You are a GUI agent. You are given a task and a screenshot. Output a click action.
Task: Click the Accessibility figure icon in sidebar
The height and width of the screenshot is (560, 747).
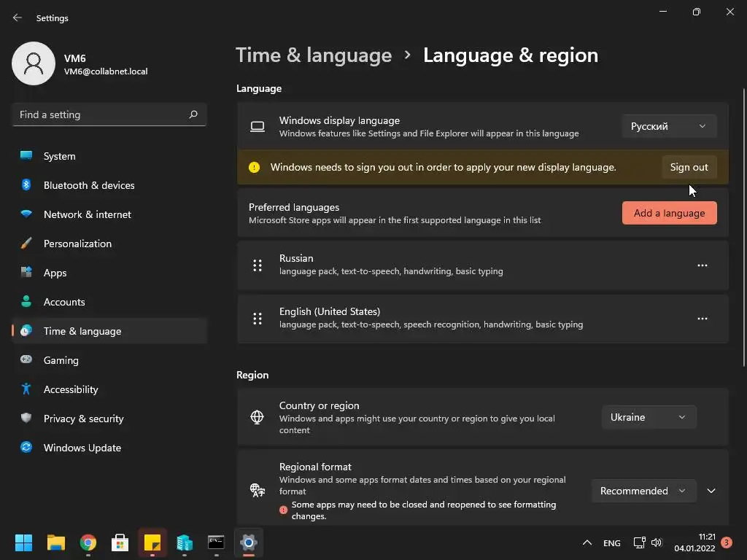tap(26, 389)
